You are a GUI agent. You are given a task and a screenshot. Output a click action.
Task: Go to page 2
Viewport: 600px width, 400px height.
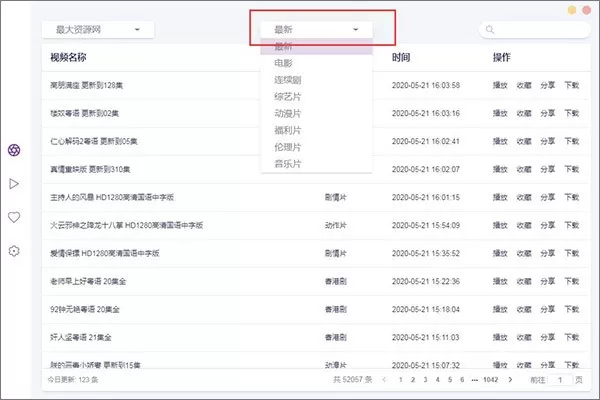[413, 380]
